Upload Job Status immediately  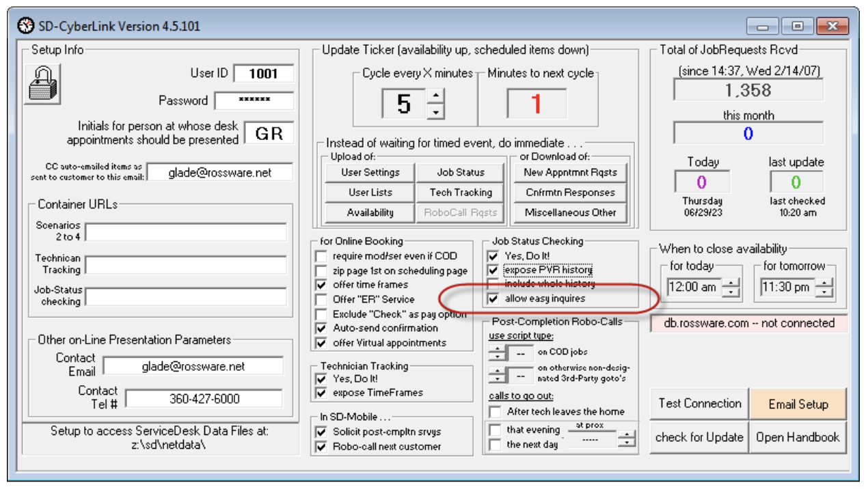point(461,173)
